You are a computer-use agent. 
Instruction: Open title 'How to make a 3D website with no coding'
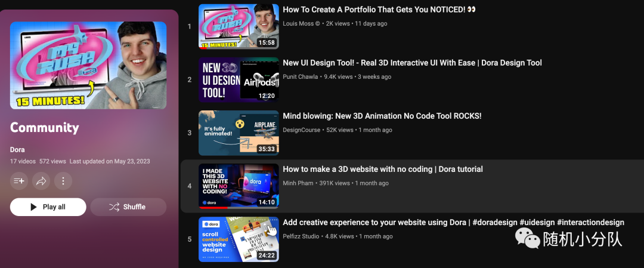(x=383, y=169)
